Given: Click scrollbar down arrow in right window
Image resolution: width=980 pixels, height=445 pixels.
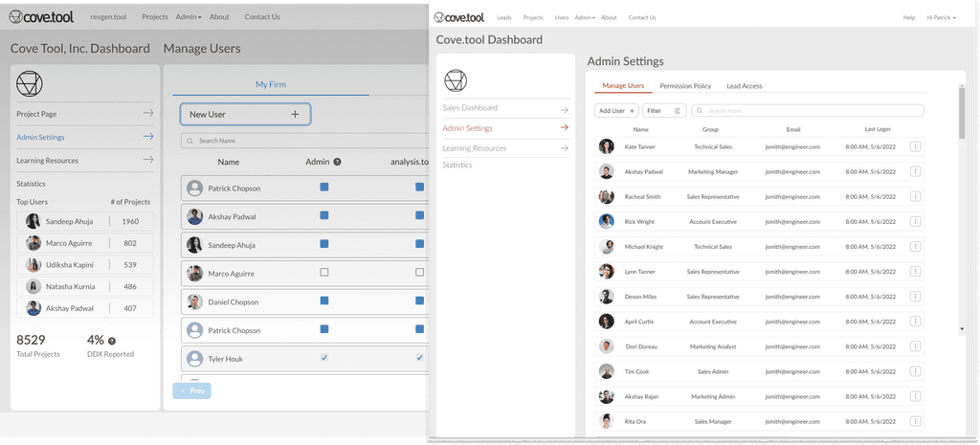Looking at the screenshot, I should pyautogui.click(x=961, y=329).
